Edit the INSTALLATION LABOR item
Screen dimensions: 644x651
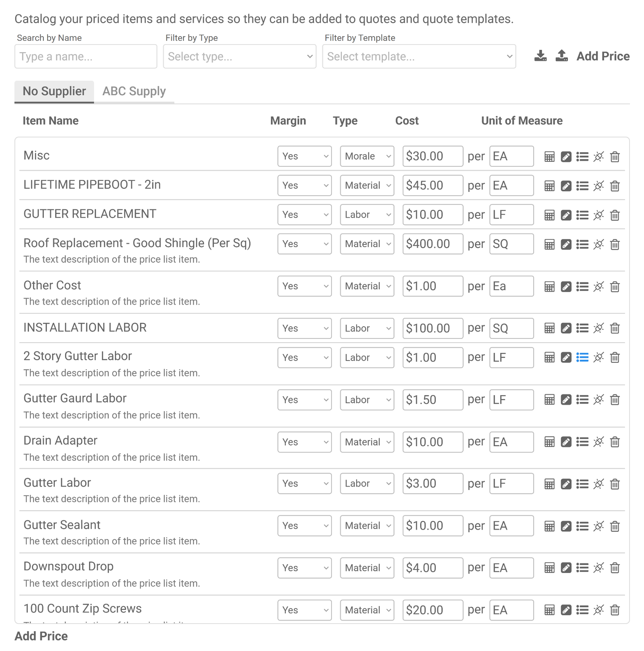566,328
